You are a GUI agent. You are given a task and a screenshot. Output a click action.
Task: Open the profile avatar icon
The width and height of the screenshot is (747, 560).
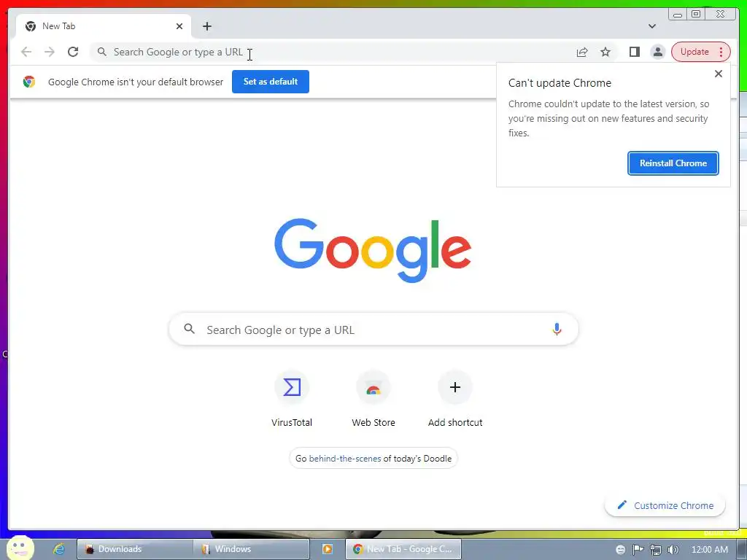[x=658, y=52]
